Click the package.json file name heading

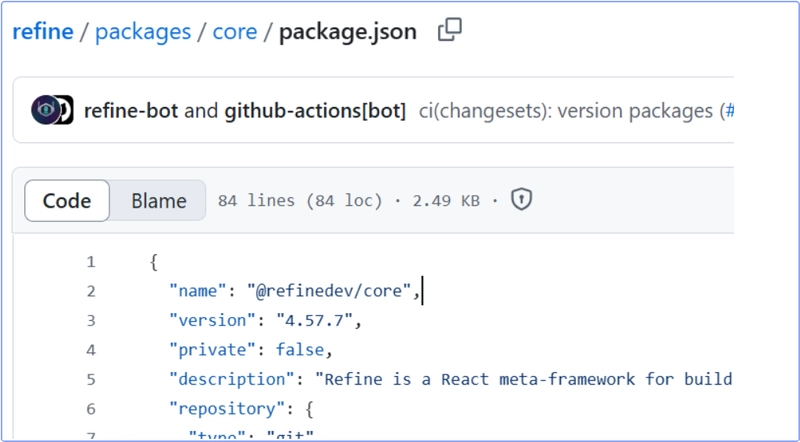[x=347, y=32]
